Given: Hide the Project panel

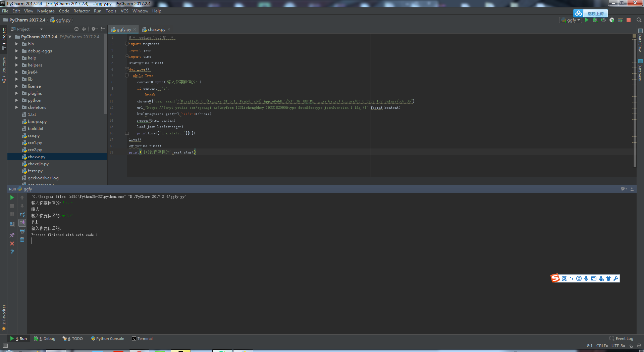Looking at the screenshot, I should coord(103,29).
